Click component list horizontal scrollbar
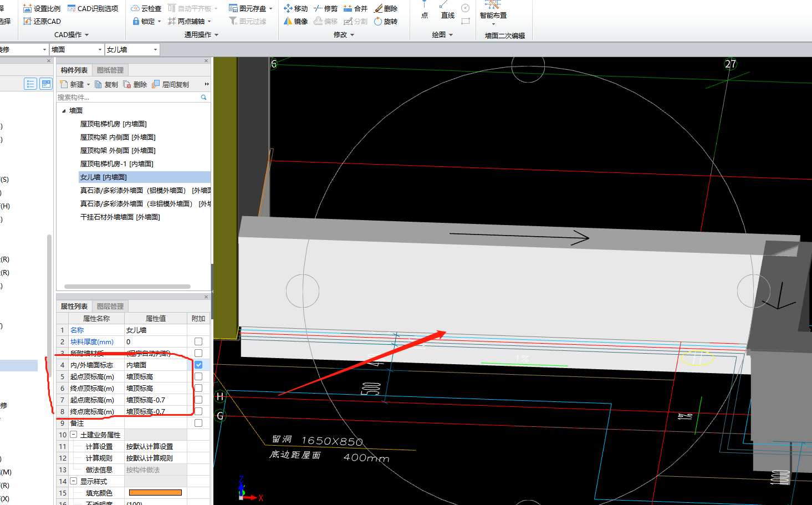This screenshot has width=812, height=505. pos(127,287)
